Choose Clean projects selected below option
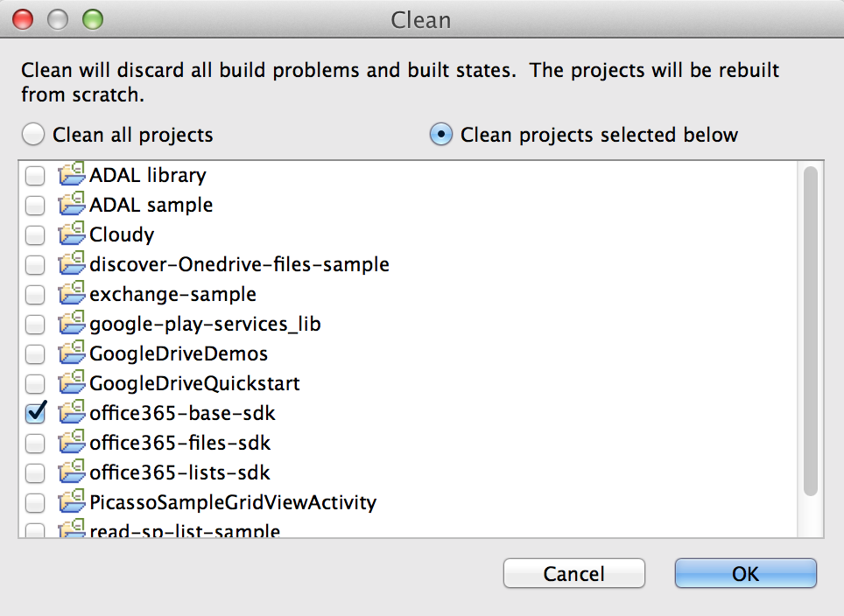This screenshot has width=844, height=616. pos(441,135)
